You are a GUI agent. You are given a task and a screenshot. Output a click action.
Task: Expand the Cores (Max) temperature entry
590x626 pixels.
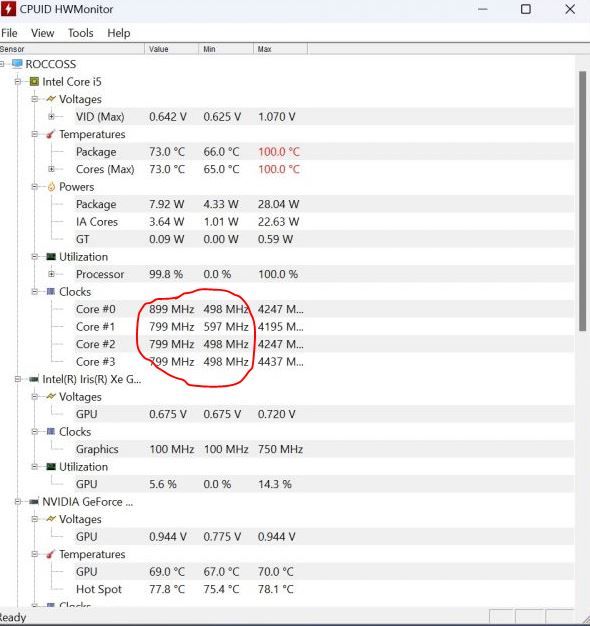coord(51,169)
